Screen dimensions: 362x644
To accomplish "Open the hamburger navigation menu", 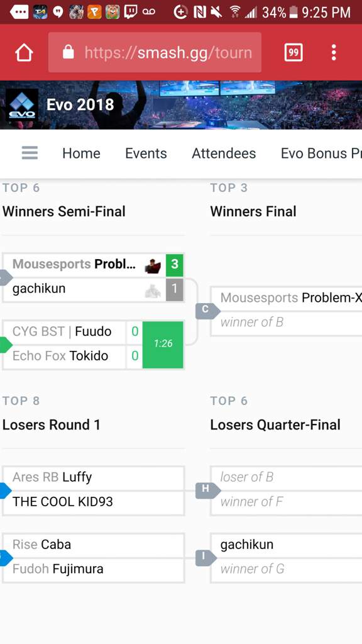I will [x=30, y=153].
